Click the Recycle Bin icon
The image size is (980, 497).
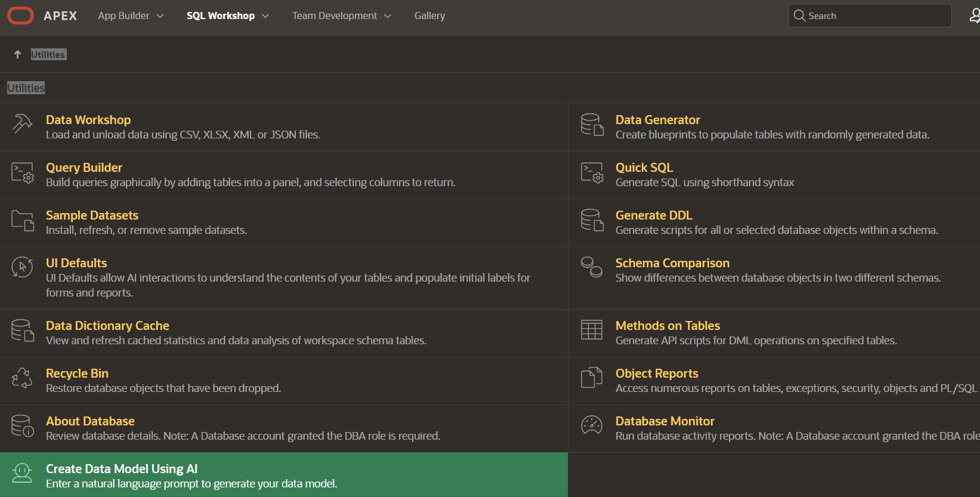tap(22, 378)
